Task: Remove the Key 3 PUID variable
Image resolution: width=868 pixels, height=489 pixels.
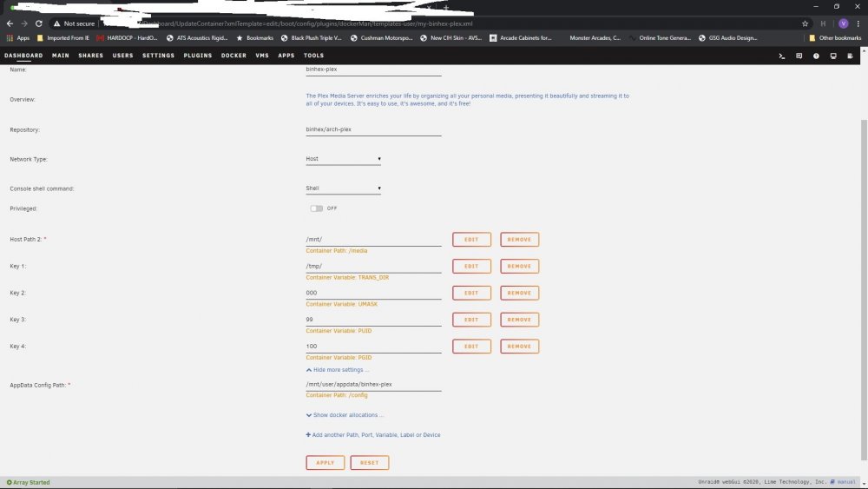Action: click(519, 320)
